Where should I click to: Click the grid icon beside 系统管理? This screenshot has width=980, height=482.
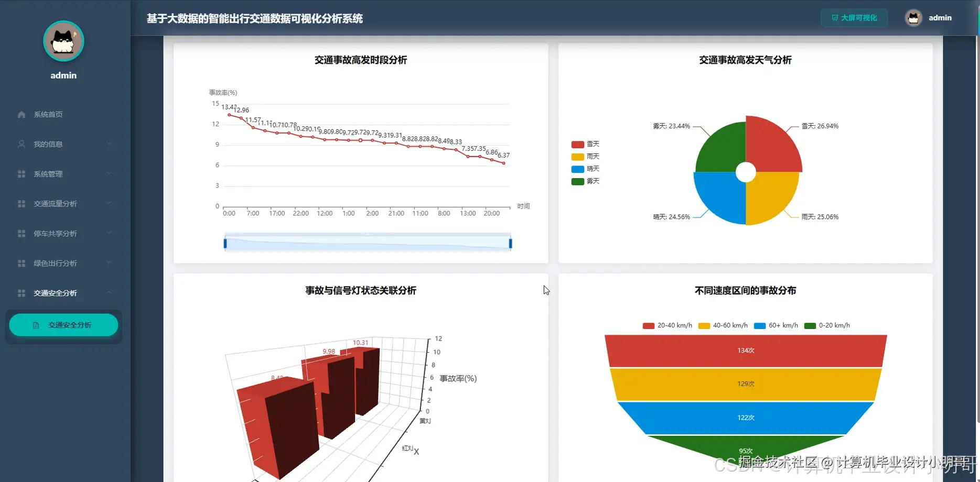[21, 174]
